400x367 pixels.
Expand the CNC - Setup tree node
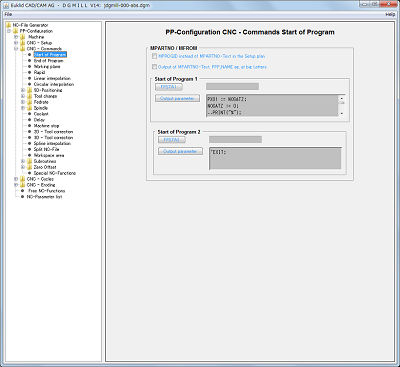pyautogui.click(x=16, y=43)
